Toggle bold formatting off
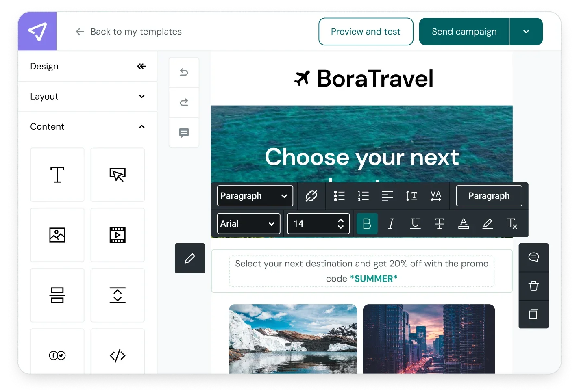The height and width of the screenshot is (392, 579). [367, 223]
